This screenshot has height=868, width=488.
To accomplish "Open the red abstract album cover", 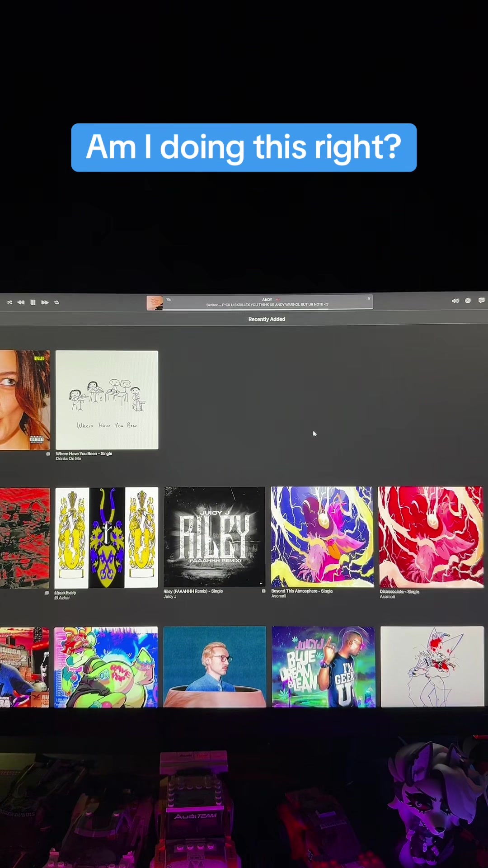I will (x=25, y=538).
